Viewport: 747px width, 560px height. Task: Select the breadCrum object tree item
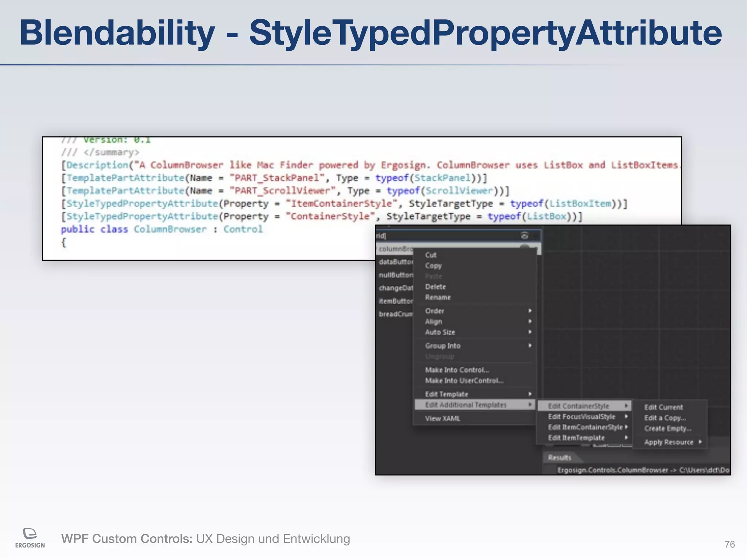tap(396, 314)
